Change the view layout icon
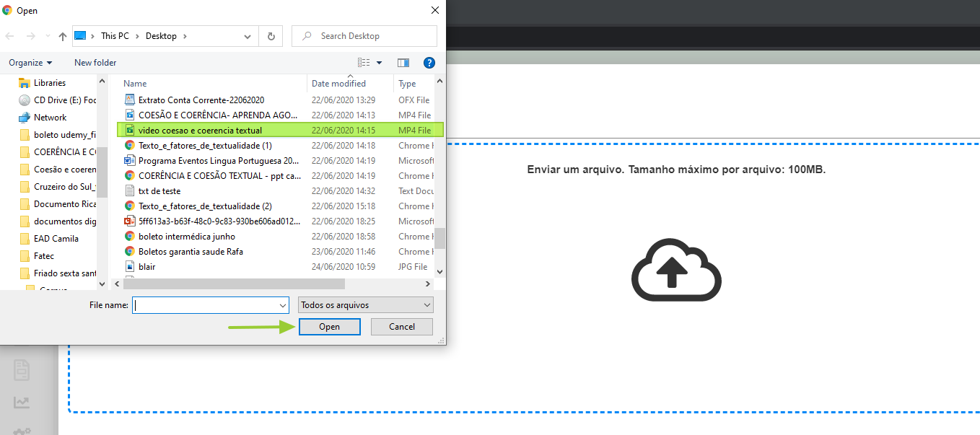Screen dimensions: 980x435 pos(364,63)
